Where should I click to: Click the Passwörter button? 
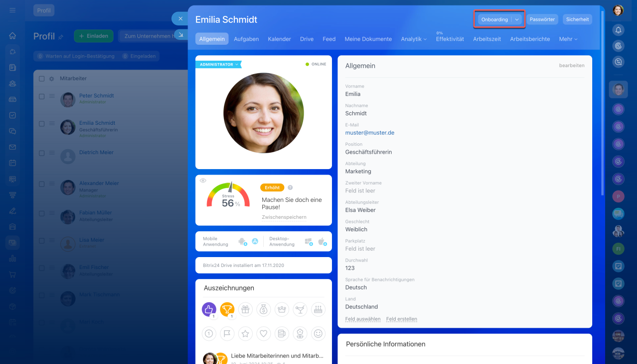542,19
